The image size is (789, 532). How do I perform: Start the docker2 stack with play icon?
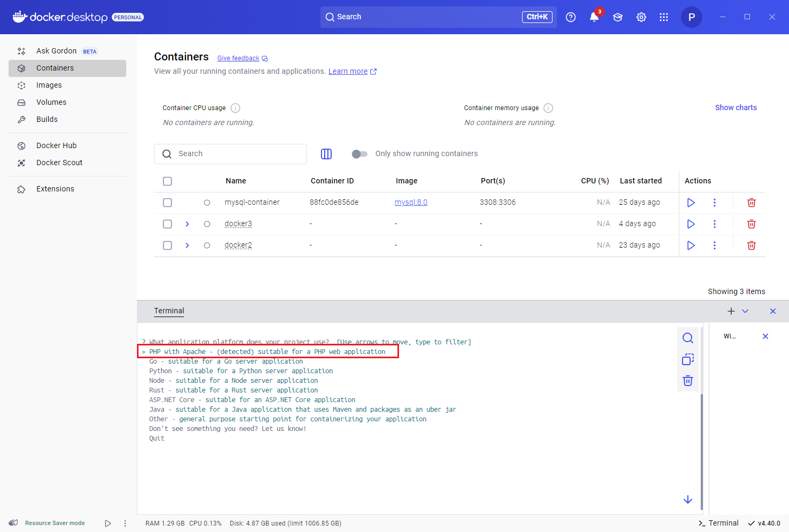click(x=691, y=245)
